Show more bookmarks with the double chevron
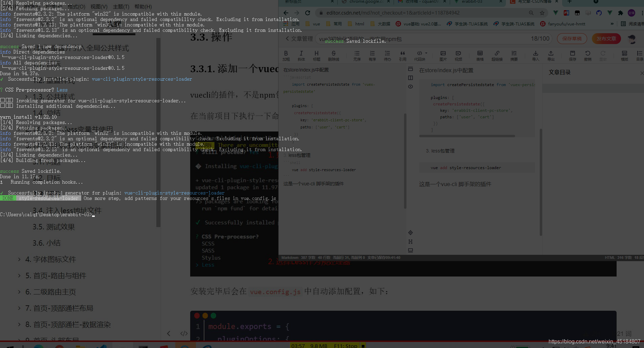644x348 pixels. (612, 24)
